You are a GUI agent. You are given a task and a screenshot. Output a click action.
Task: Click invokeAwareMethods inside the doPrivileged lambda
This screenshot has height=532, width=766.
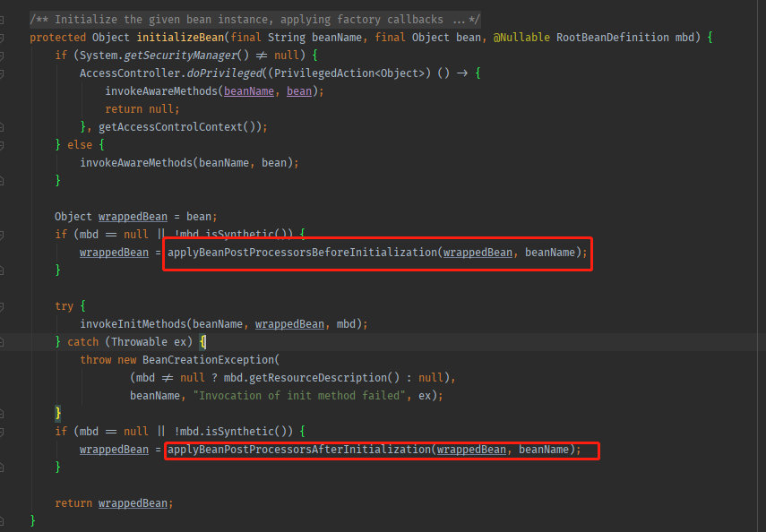tap(161, 91)
